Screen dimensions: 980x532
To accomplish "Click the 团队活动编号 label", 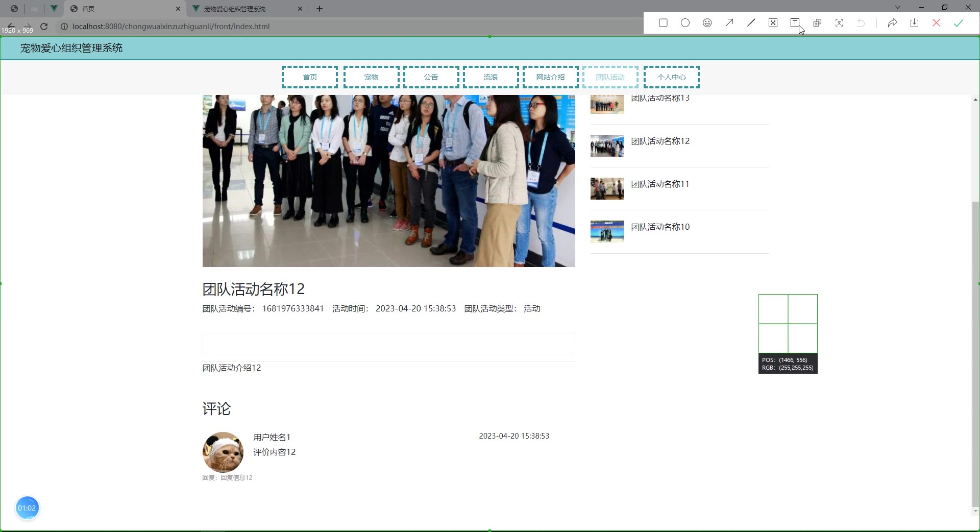I will click(x=229, y=309).
